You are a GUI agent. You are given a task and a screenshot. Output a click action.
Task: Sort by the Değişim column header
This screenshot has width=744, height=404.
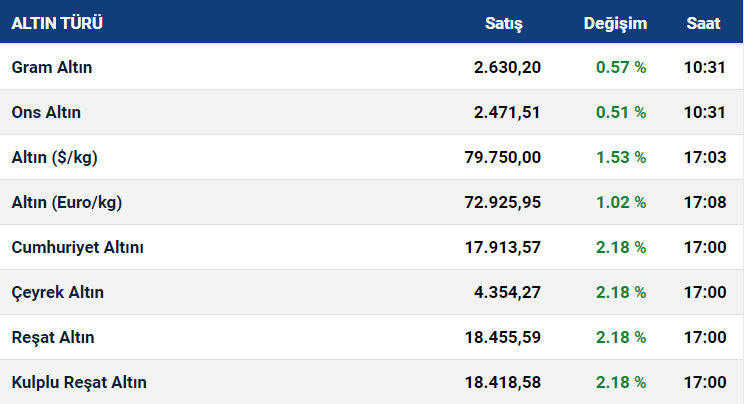click(615, 23)
